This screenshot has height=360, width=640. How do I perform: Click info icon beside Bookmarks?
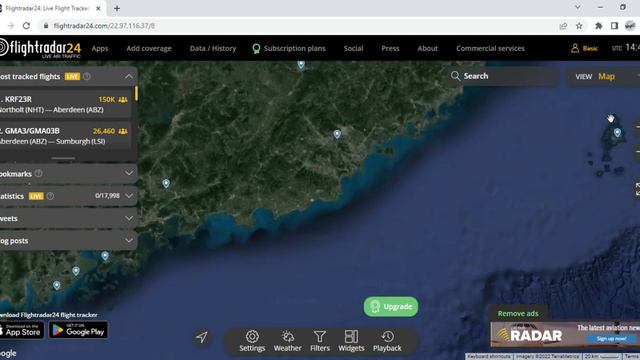(38, 173)
